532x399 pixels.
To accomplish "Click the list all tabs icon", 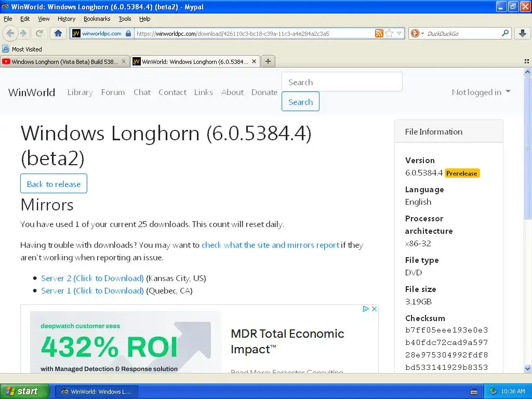I will click(527, 61).
